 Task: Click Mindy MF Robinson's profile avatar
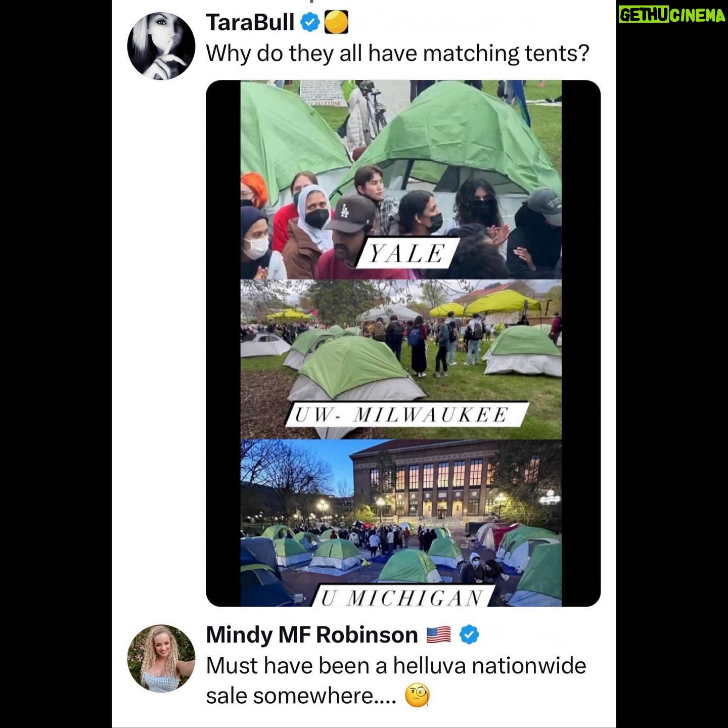point(161,659)
